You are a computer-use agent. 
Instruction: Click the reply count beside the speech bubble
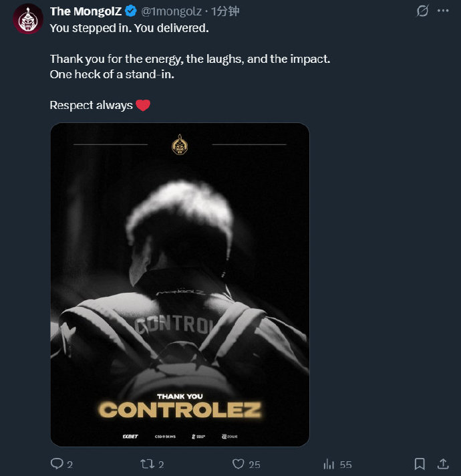[x=69, y=465]
